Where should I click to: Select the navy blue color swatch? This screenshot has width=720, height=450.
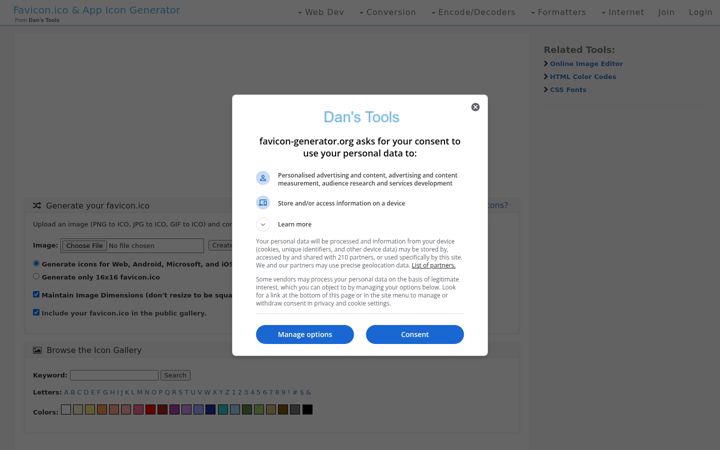(211, 409)
